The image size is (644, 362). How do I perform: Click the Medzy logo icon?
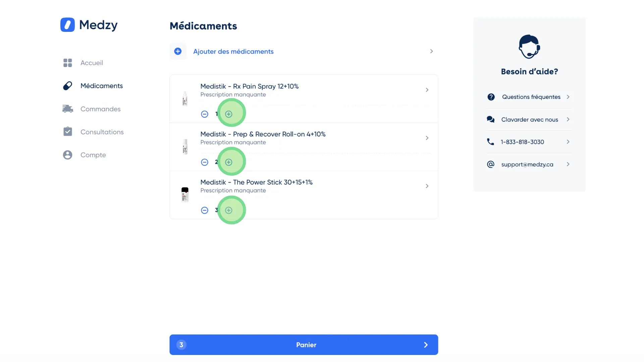67,25
